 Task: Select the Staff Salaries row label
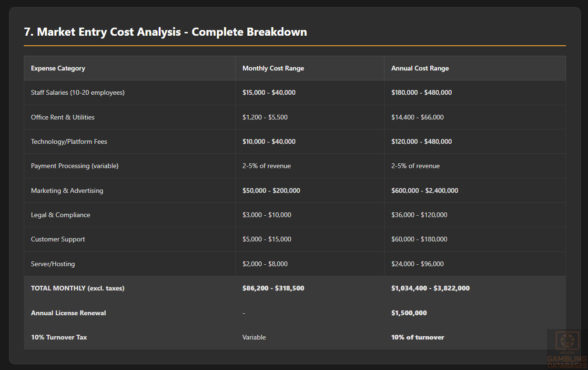(x=78, y=92)
